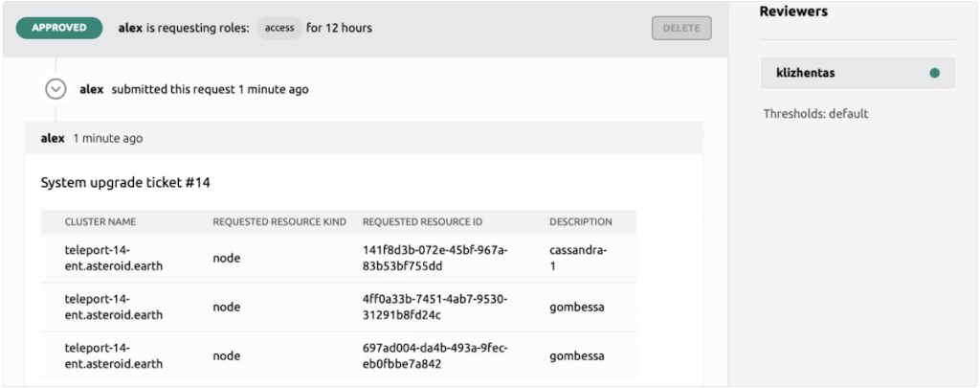Click the REQUESTED RESOURCE KIND column header
Screen dimensions: 980x388
coord(279,222)
